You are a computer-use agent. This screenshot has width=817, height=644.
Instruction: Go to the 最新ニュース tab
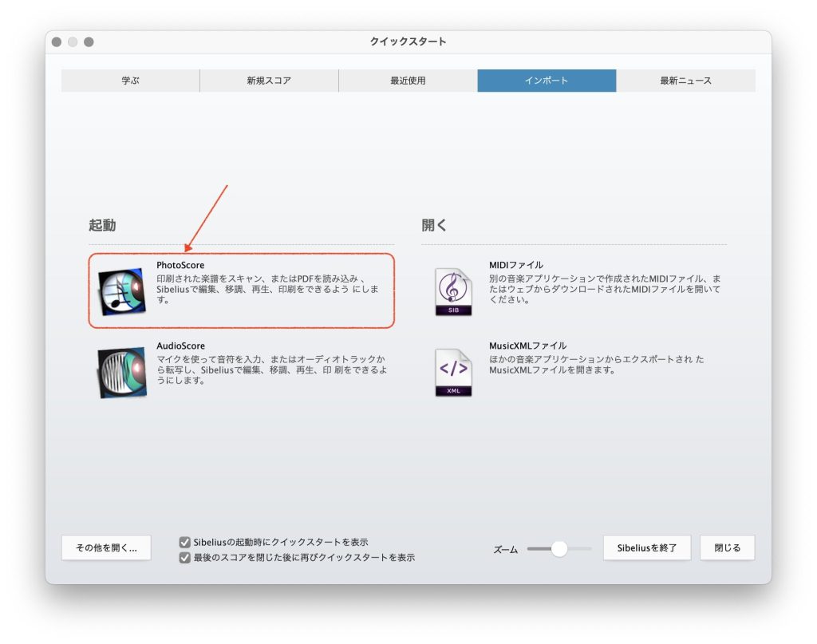pos(685,81)
